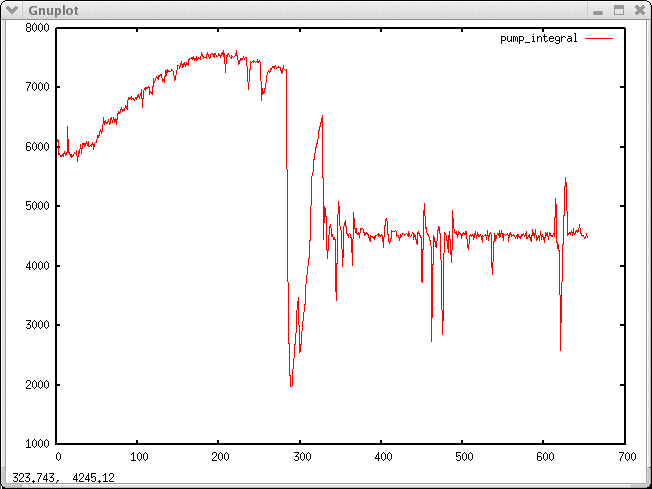
Task: Click the x-axis label 0
Action: click(58, 457)
